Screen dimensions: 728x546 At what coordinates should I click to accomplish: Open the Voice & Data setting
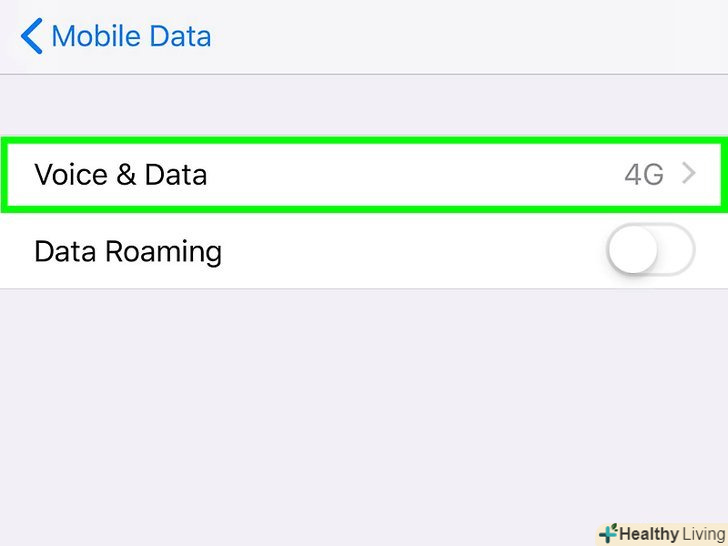pyautogui.click(x=362, y=174)
